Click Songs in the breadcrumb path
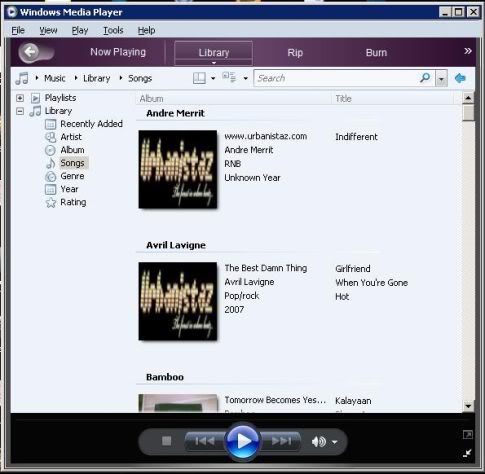The image size is (485, 474). 140,78
